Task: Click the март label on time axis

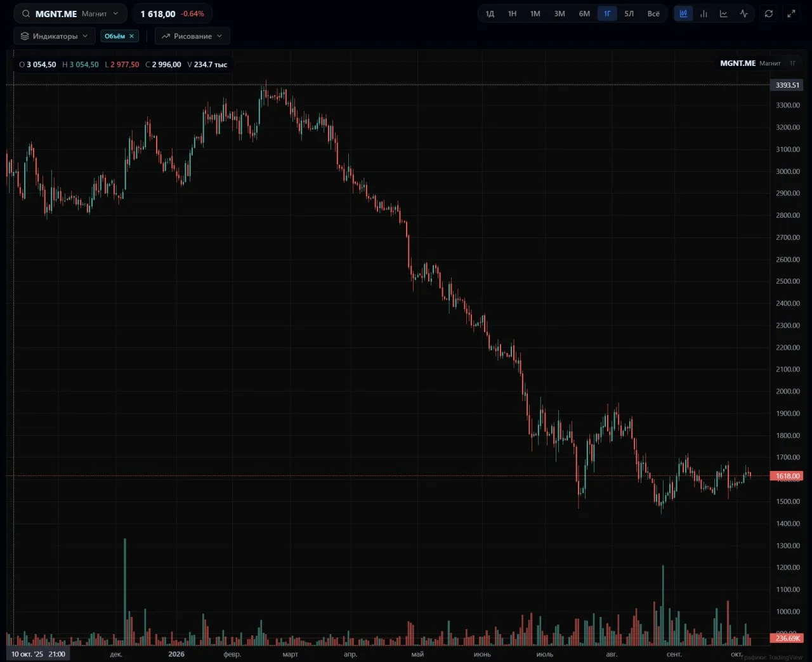Action: [290, 654]
